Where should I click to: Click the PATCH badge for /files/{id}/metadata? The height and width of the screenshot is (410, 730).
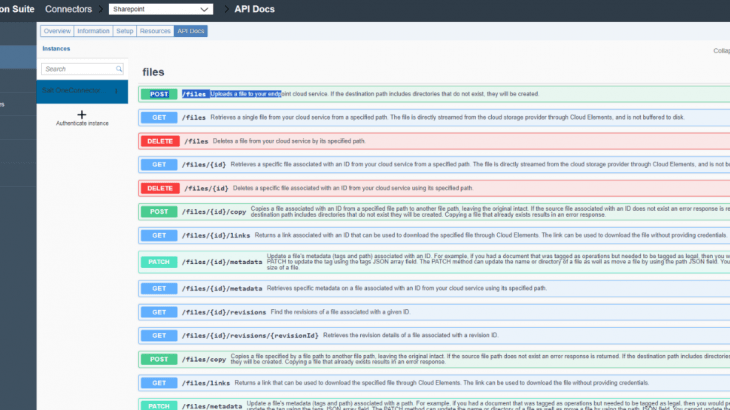pyautogui.click(x=158, y=263)
